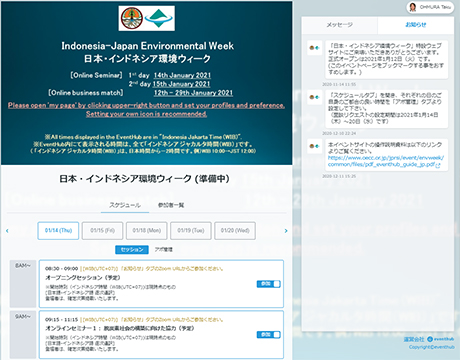This screenshot has width=460, height=360.
Task: Switch to the アポ管理 view
Action: pos(164,250)
